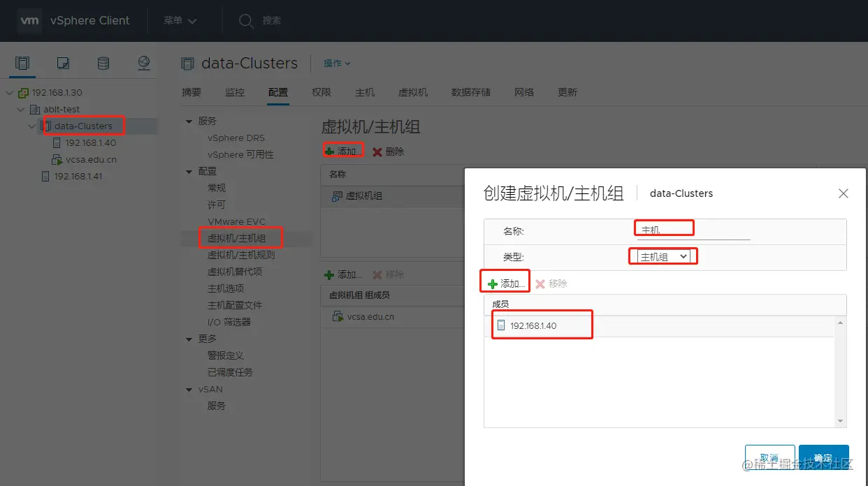Screen dimensions: 868x486
Task: Open 虚拟机/主机组 page in side menu
Action: 236,239
